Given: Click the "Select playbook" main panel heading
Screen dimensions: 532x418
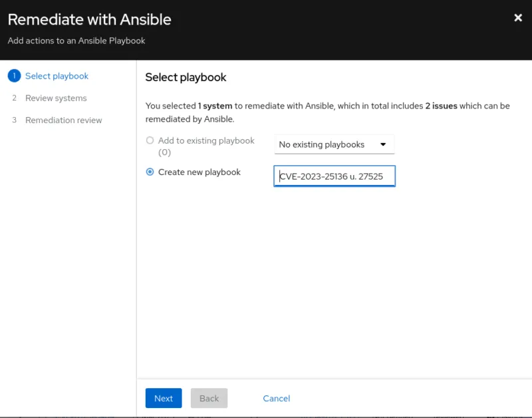Looking at the screenshot, I should 186,77.
